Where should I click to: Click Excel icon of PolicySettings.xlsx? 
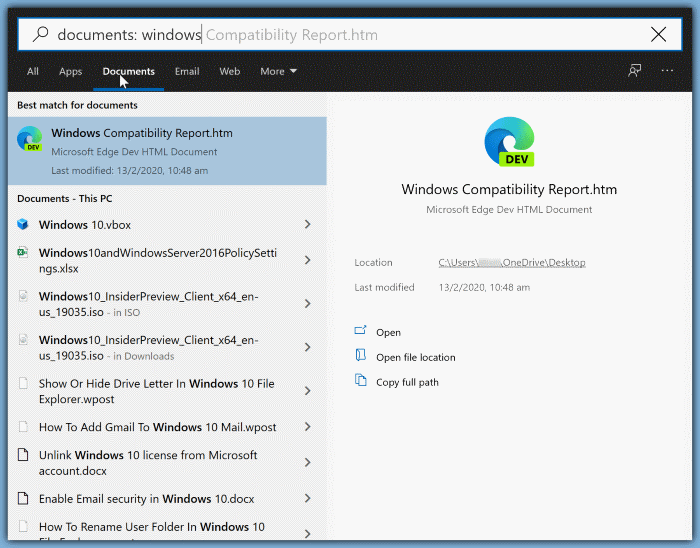23,252
